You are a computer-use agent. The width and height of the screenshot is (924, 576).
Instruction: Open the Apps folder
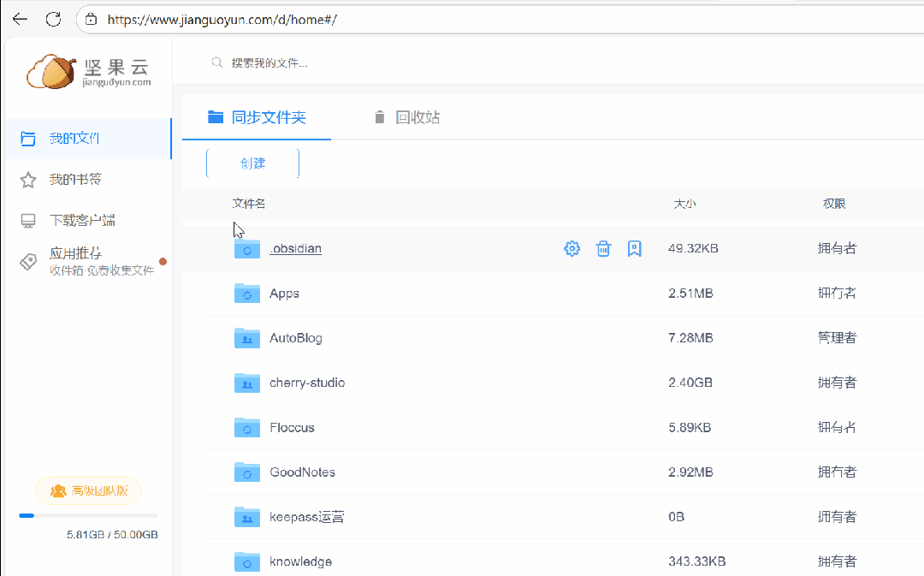click(284, 293)
